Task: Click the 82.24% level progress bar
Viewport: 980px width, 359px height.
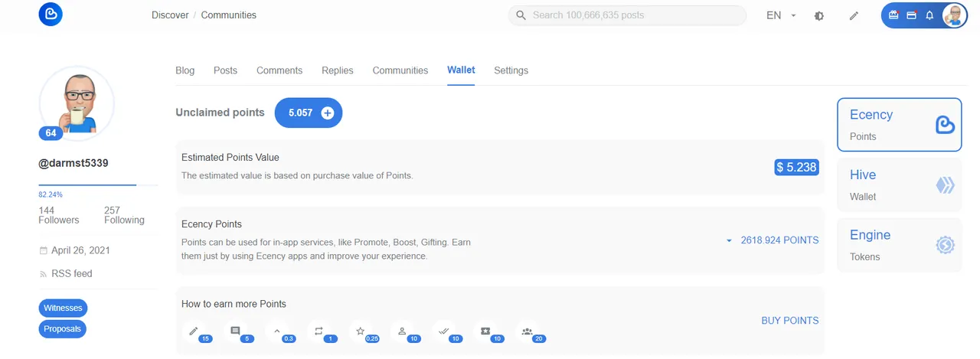Action: tap(98, 185)
